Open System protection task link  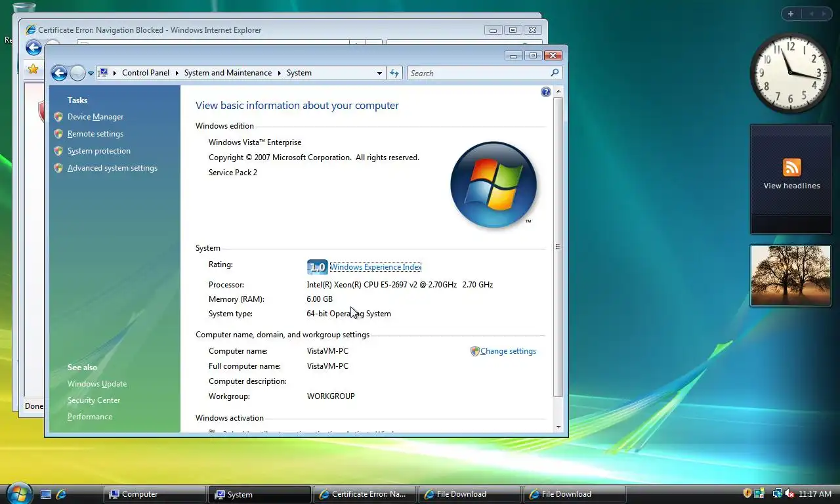99,151
